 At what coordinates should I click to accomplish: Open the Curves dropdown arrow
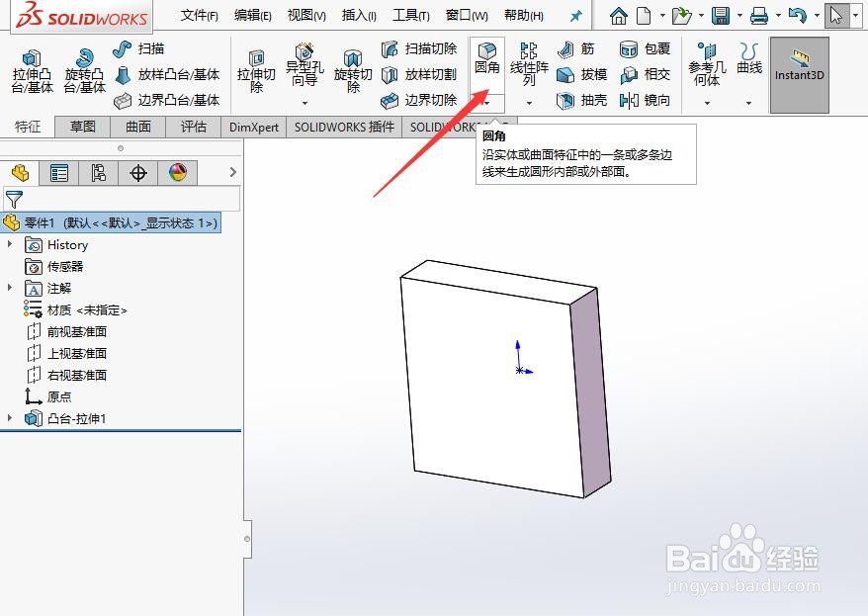point(749,103)
